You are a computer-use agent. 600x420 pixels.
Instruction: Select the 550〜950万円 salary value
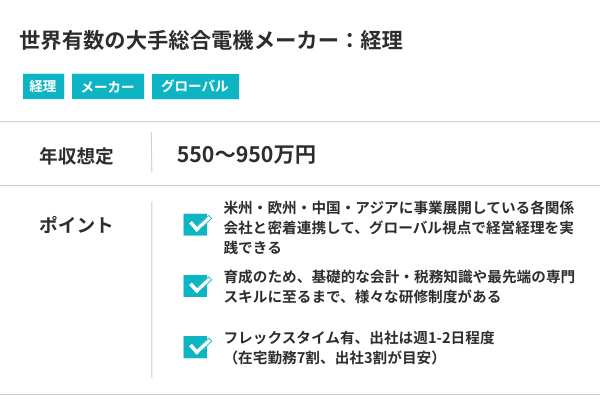pyautogui.click(x=246, y=155)
